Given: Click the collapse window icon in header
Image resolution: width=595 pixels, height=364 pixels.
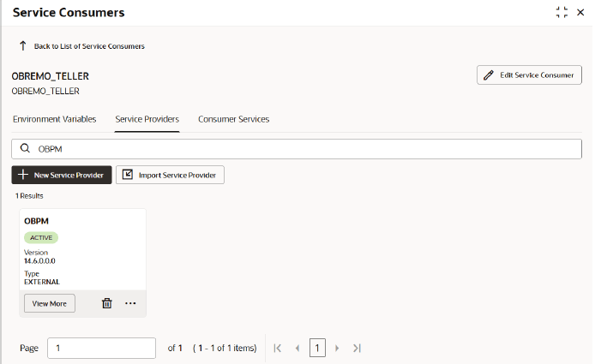Looking at the screenshot, I should [562, 12].
